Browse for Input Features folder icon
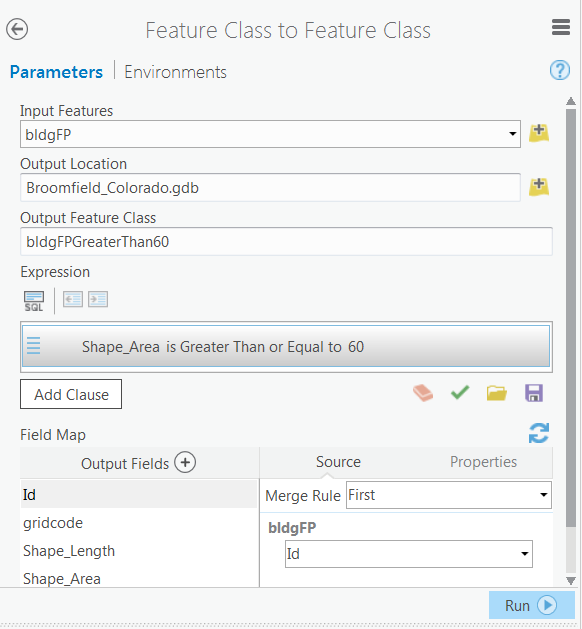The image size is (582, 629). point(539,133)
